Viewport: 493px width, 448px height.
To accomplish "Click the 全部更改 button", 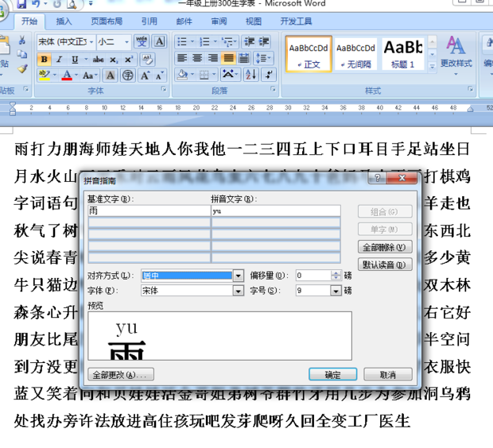I will tap(121, 374).
